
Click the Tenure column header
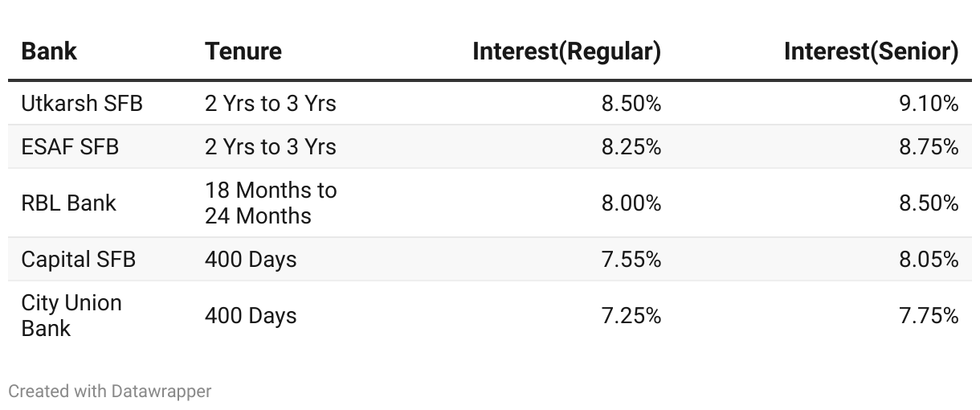243,51
